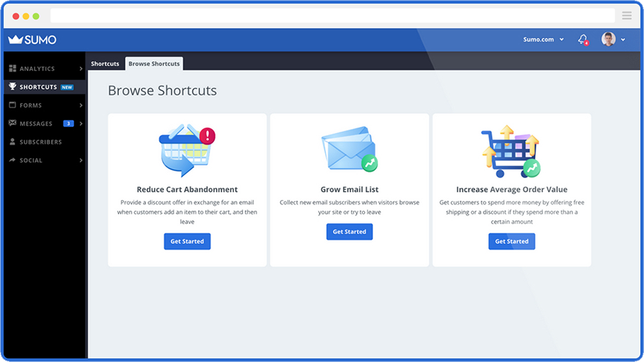
Task: Expand the Analytics submenu chevron
Action: coord(81,68)
